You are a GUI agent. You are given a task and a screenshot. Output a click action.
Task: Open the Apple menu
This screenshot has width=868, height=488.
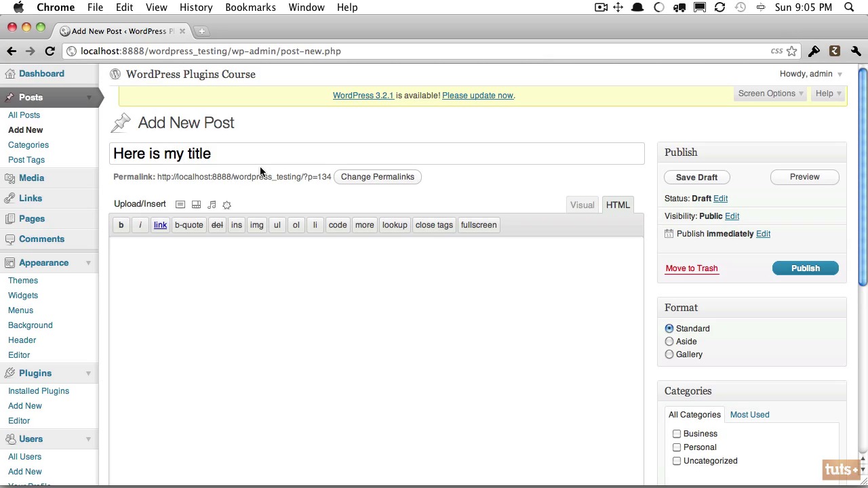click(18, 7)
